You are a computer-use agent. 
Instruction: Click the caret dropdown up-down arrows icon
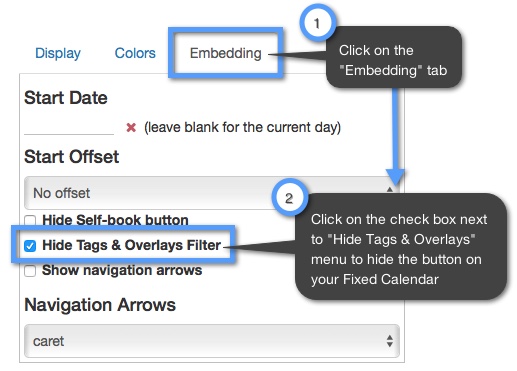click(389, 341)
